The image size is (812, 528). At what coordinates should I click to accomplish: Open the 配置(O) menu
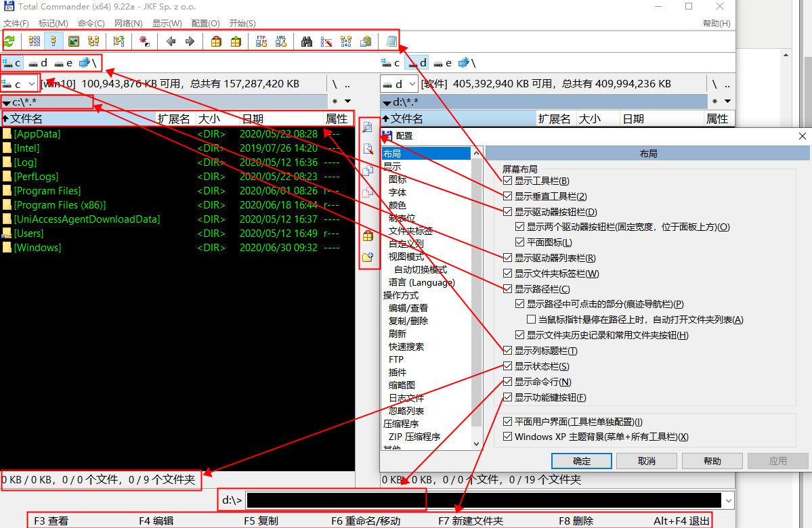point(205,23)
